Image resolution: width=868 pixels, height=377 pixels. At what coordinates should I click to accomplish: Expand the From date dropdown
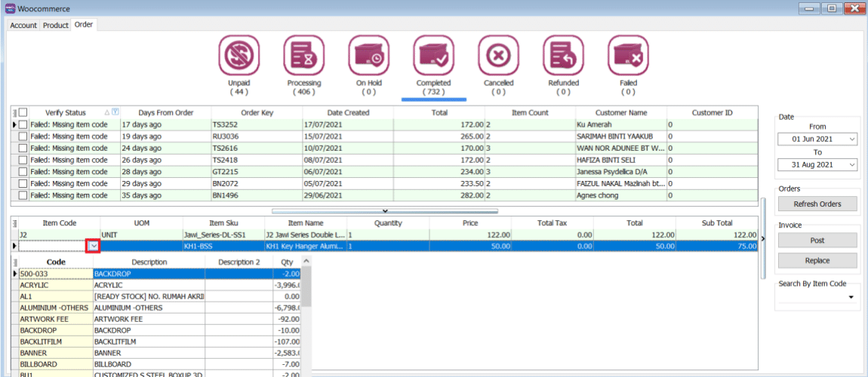point(851,139)
